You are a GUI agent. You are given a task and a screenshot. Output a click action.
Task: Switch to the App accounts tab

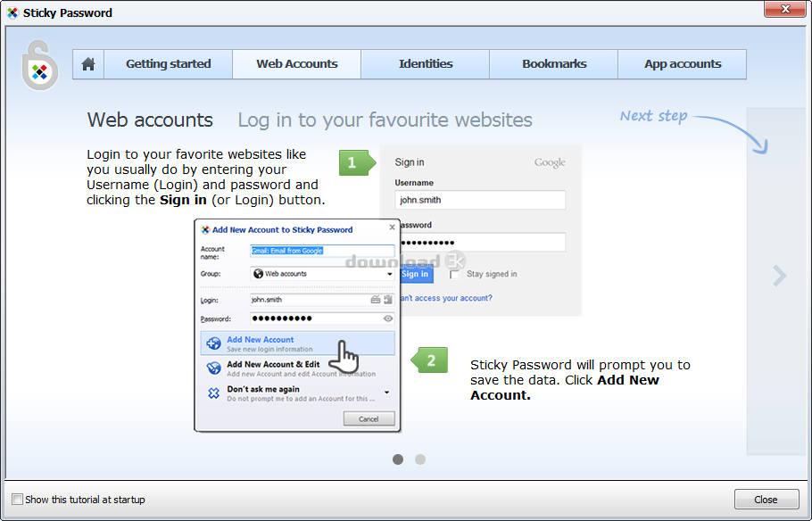(682, 64)
